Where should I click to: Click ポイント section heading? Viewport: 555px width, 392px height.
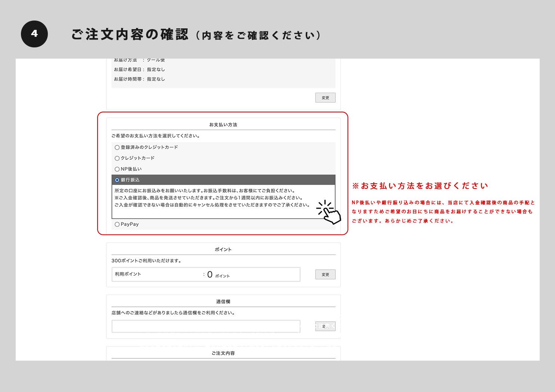223,249
